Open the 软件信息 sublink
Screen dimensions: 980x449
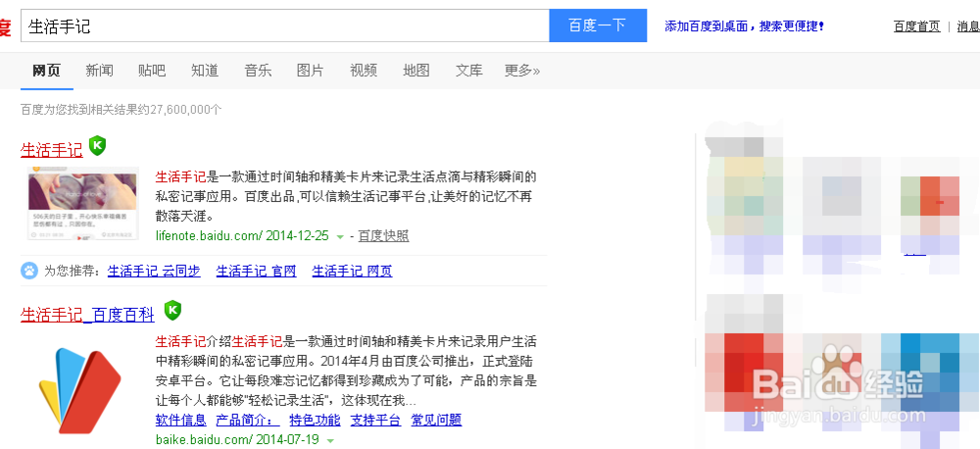[180, 420]
